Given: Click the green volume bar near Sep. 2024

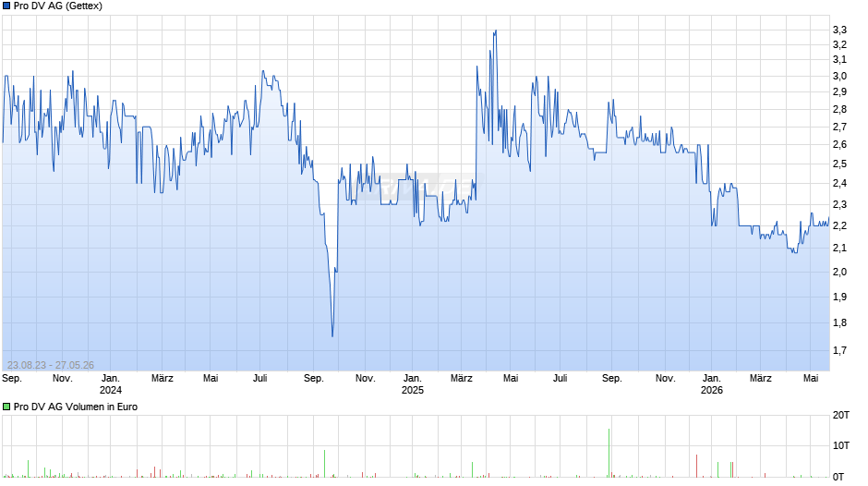Looking at the screenshot, I should [x=325, y=464].
